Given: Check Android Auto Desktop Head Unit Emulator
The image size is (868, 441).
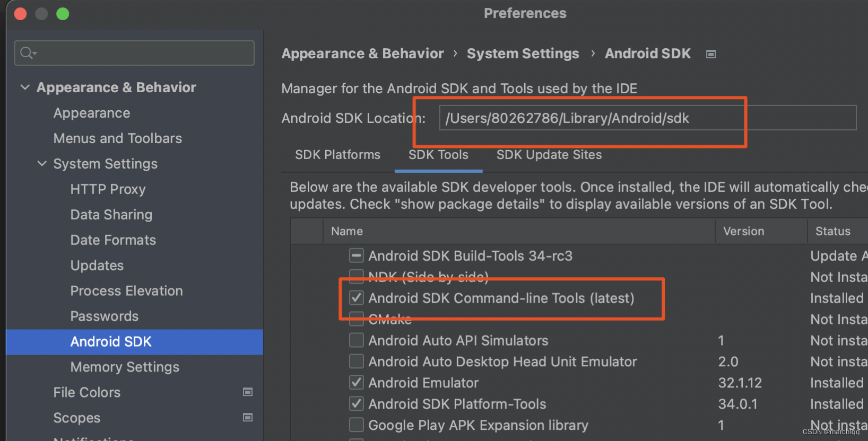Looking at the screenshot, I should pos(357,361).
